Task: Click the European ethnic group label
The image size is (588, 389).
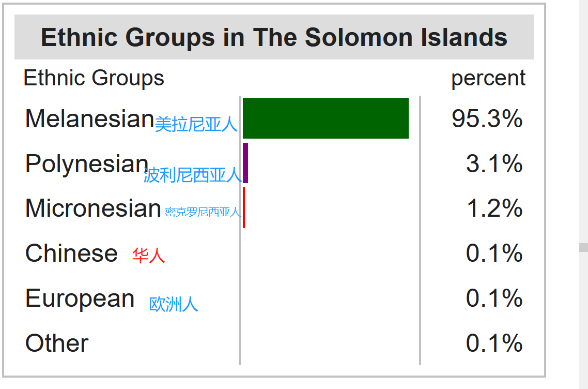Action: click(80, 299)
